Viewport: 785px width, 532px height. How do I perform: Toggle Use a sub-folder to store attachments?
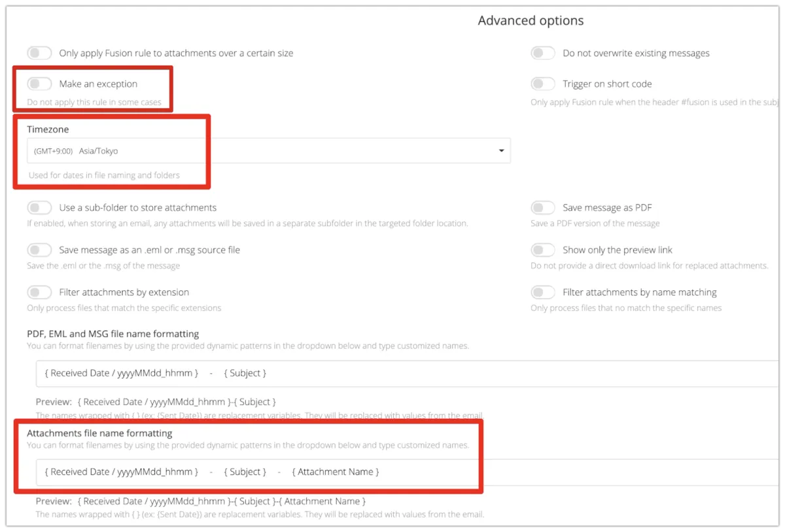39,208
